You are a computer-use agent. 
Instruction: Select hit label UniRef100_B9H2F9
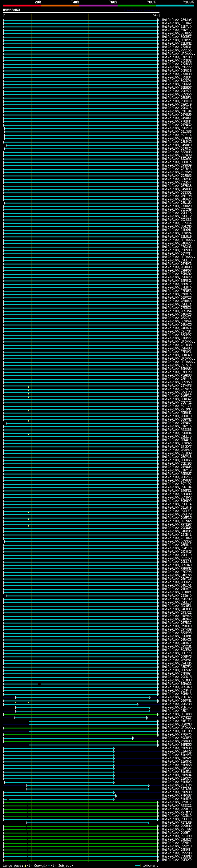177,128
